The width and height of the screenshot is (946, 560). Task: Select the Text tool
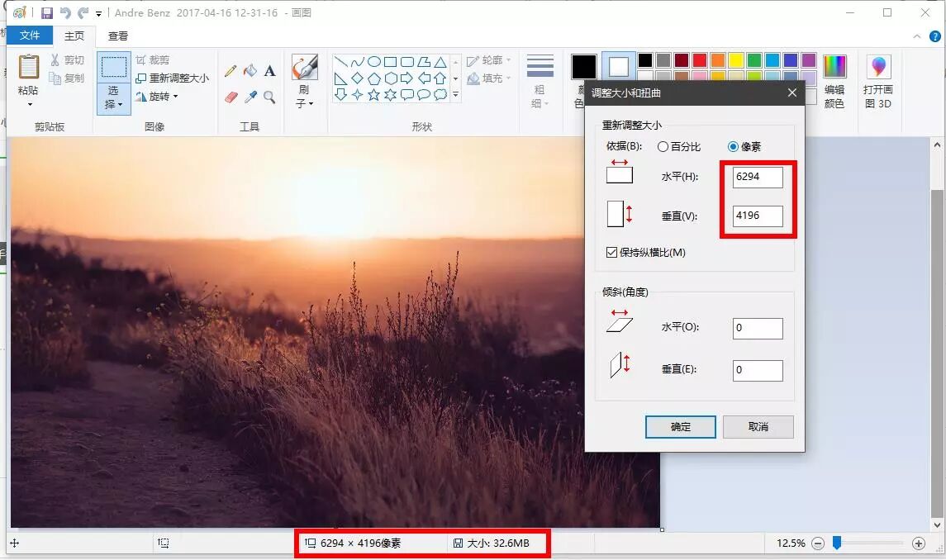(270, 71)
